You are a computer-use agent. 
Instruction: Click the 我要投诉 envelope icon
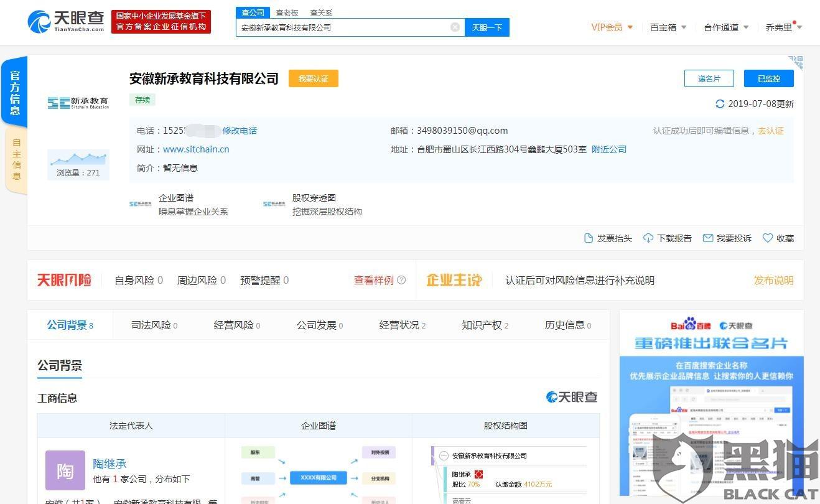707,238
